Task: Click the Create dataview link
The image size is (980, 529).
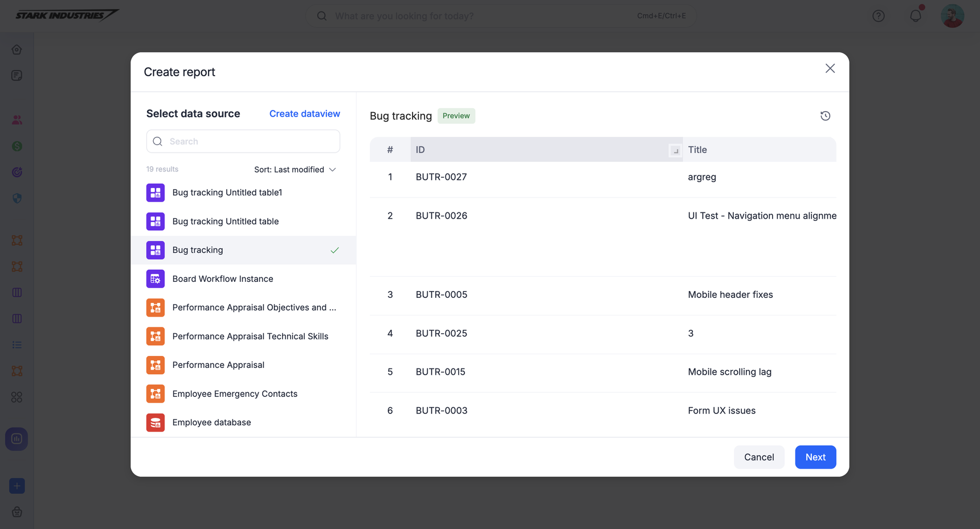Action: tap(304, 114)
